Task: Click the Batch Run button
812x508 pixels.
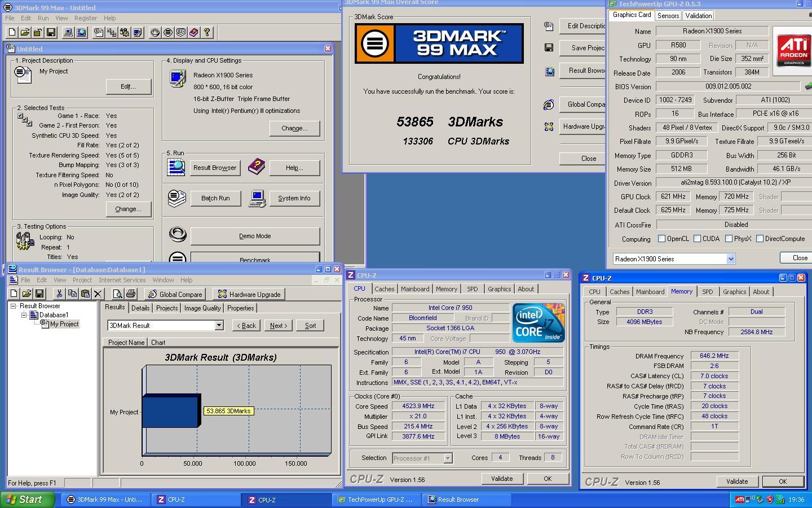Action: click(215, 198)
